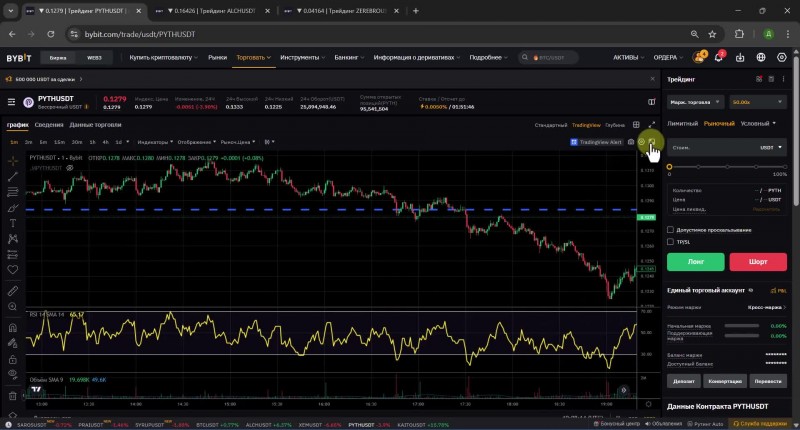Click the order size slider handle
Screen dimensions: 800x430
pyautogui.click(x=669, y=166)
